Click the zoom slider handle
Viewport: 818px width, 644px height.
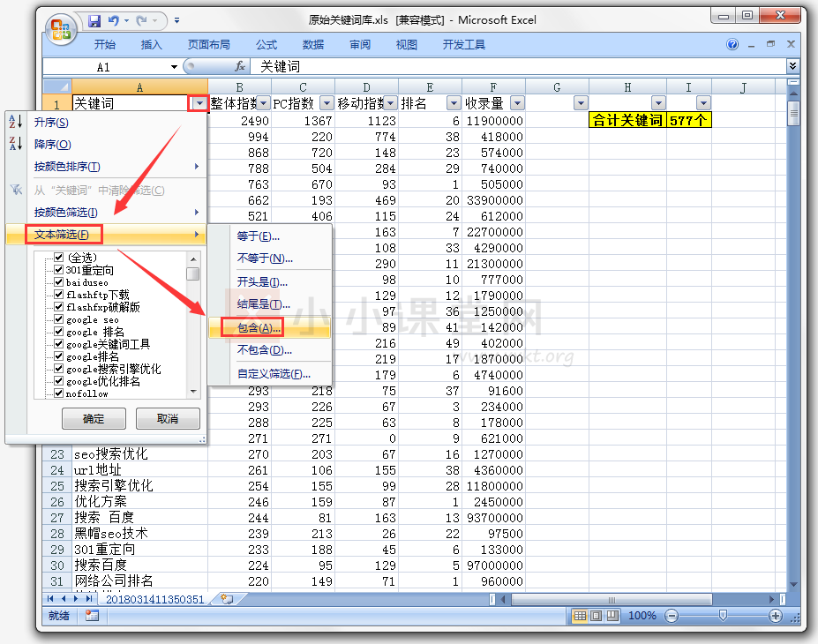(723, 616)
